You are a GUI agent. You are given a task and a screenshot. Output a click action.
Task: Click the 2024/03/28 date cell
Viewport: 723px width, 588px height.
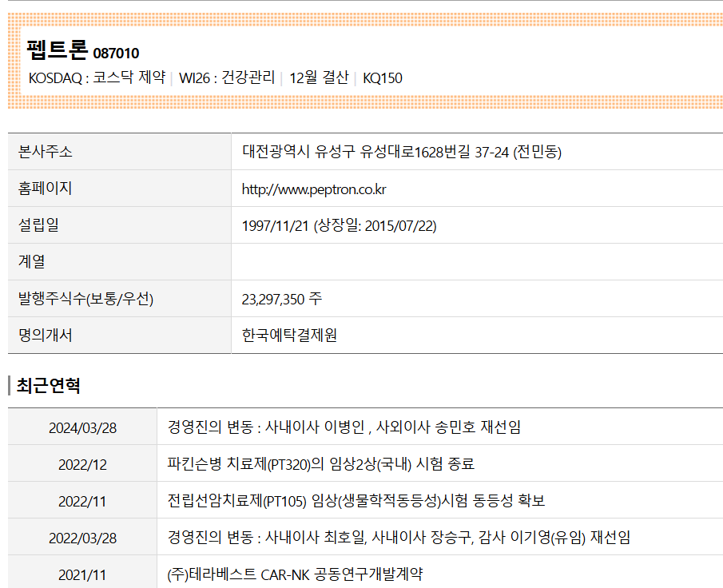(x=82, y=427)
